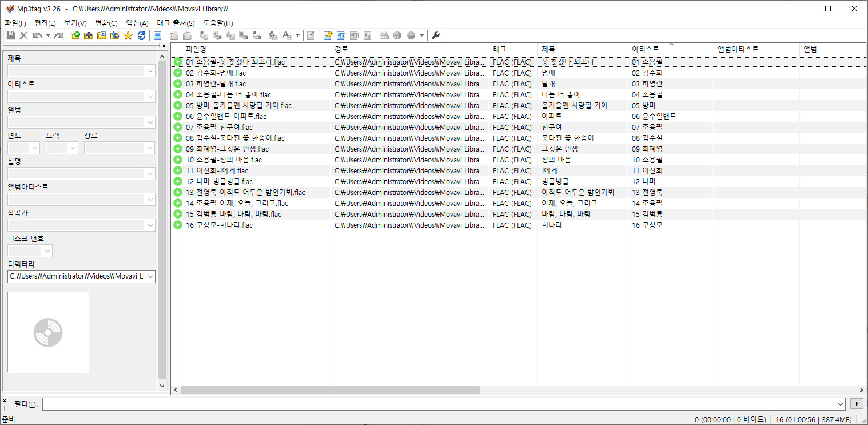Click the file list horizontal scrollbar thumb
Image resolution: width=868 pixels, height=425 pixels.
click(330, 390)
